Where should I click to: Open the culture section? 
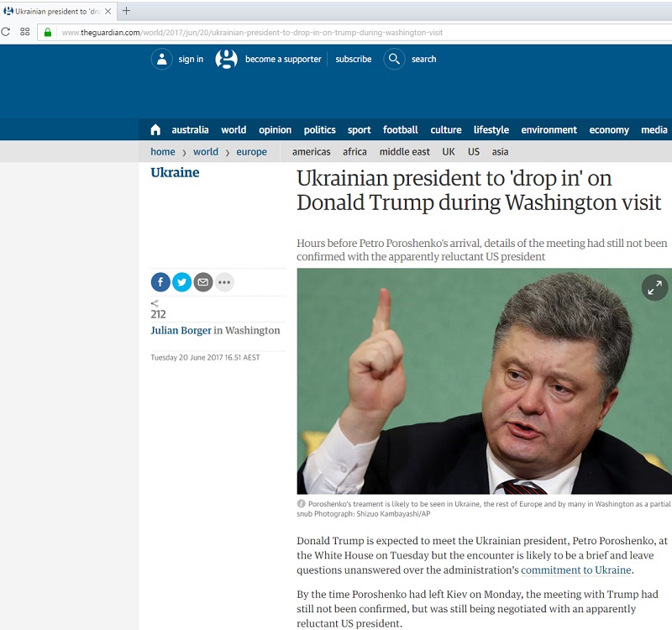point(446,130)
